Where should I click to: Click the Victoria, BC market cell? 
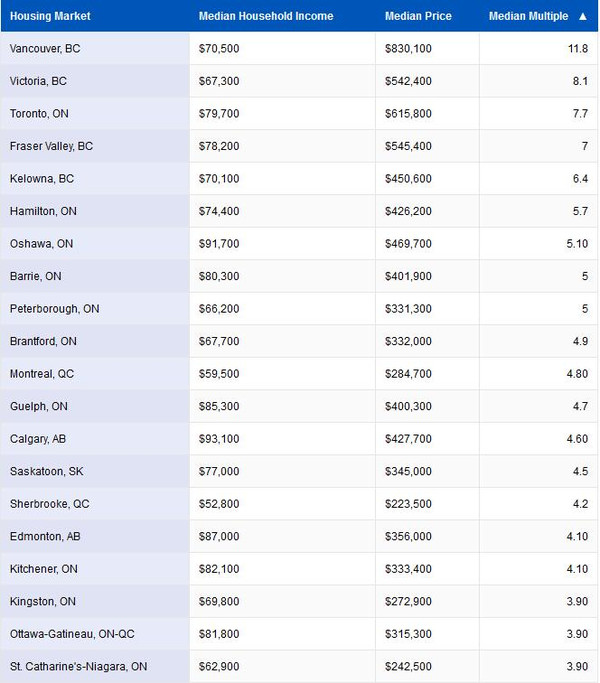point(38,81)
